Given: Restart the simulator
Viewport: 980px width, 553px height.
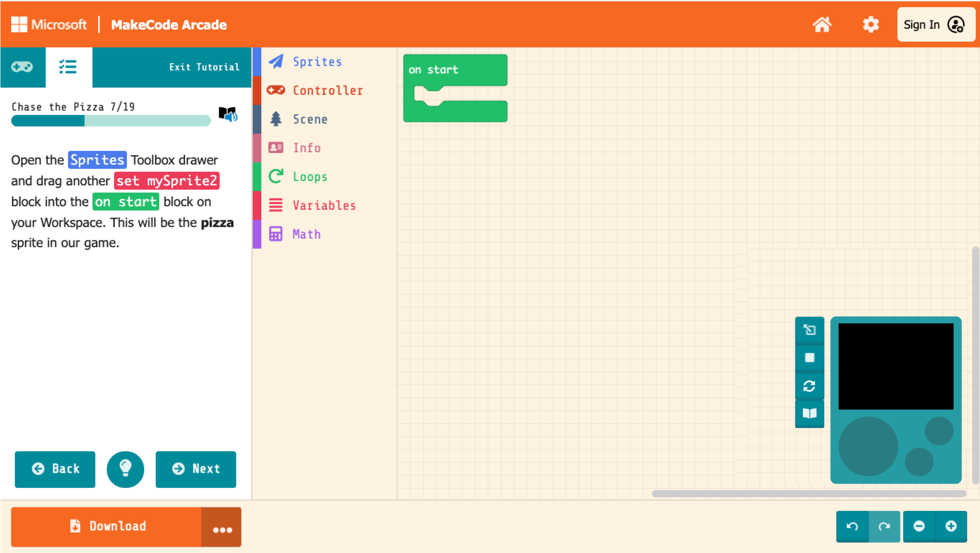Looking at the screenshot, I should pos(809,386).
